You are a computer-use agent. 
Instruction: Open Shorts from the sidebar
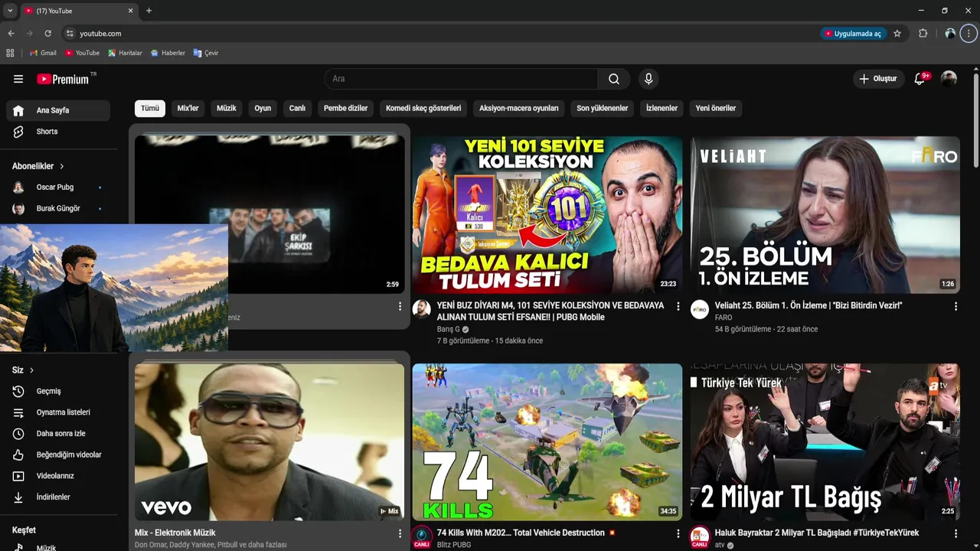coord(58,132)
